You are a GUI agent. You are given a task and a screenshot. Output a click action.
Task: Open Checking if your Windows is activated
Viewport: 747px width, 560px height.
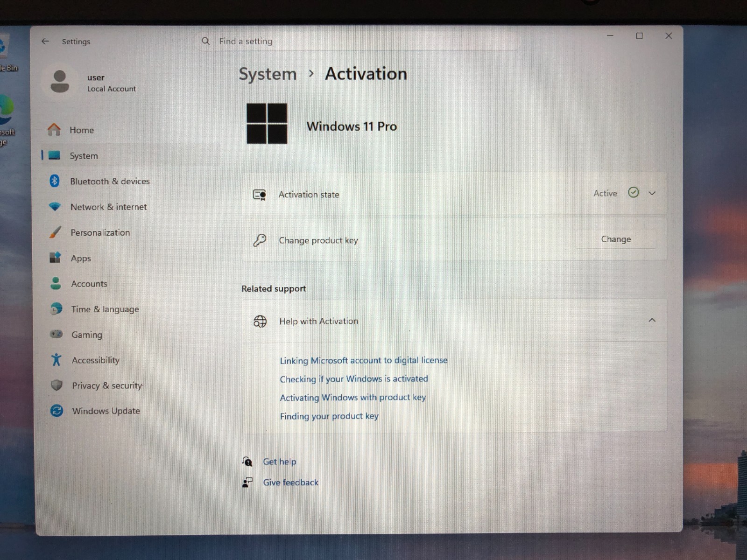354,379
